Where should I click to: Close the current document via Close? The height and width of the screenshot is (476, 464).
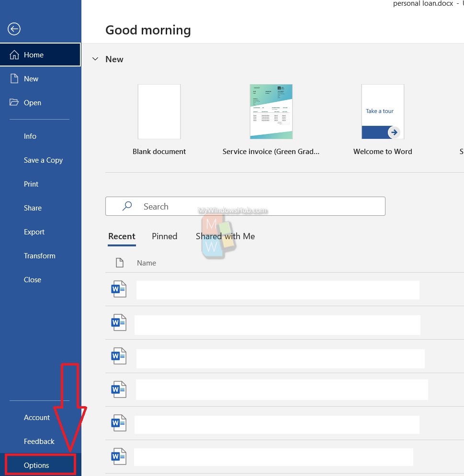[40, 279]
